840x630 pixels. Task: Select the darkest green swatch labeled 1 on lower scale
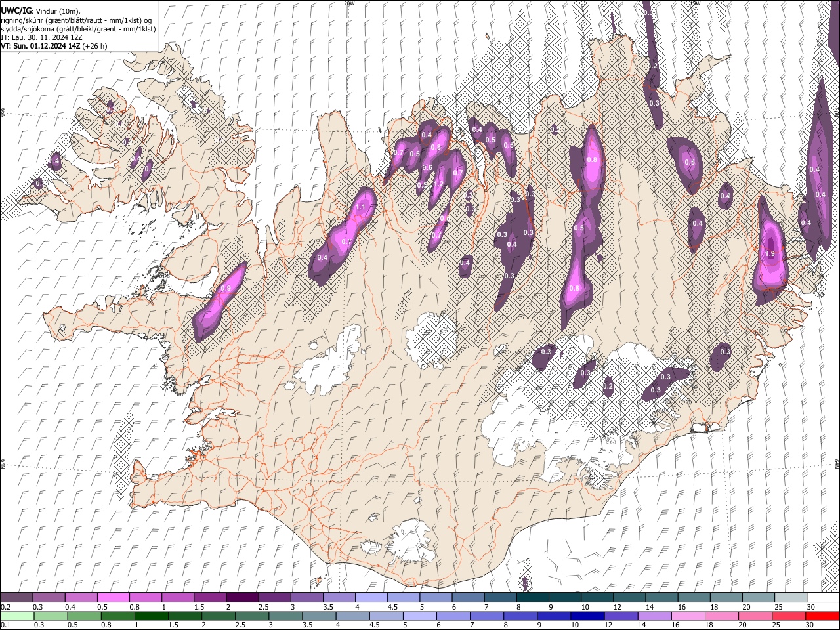152,616
